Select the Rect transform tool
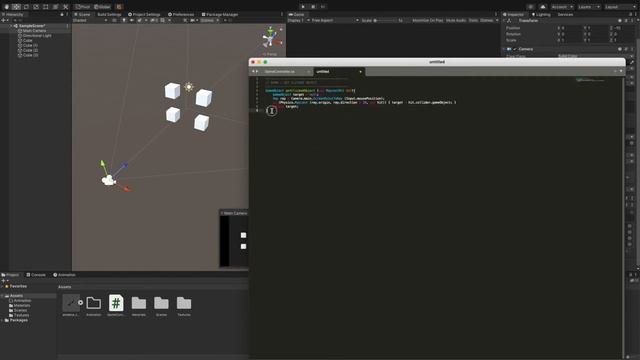This screenshot has width=640, height=360. click(x=46, y=7)
